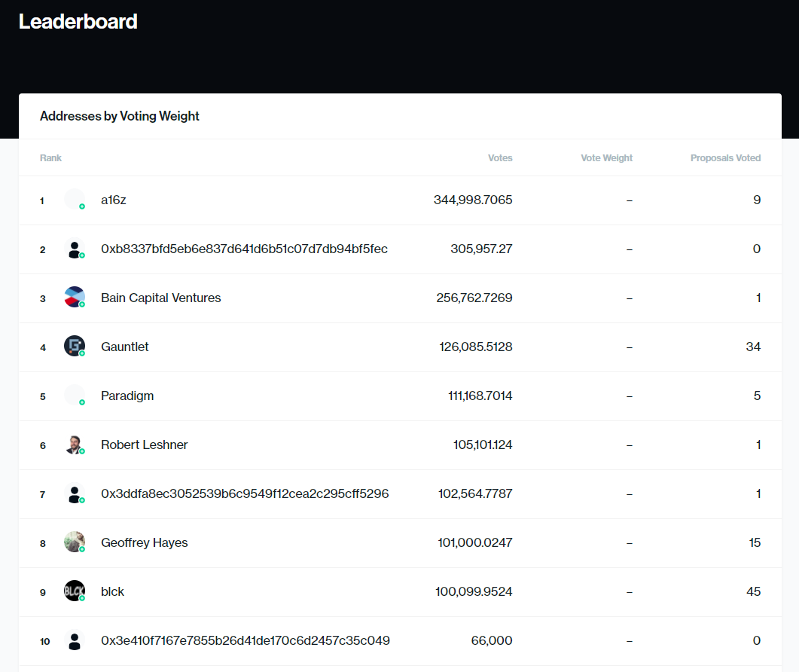The image size is (799, 672).
Task: Click Geoffrey Hayes profile photo
Action: click(x=75, y=542)
